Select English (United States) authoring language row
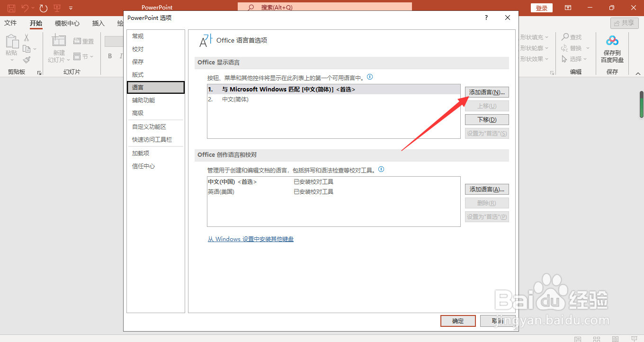The width and height of the screenshot is (644, 342). (333, 192)
